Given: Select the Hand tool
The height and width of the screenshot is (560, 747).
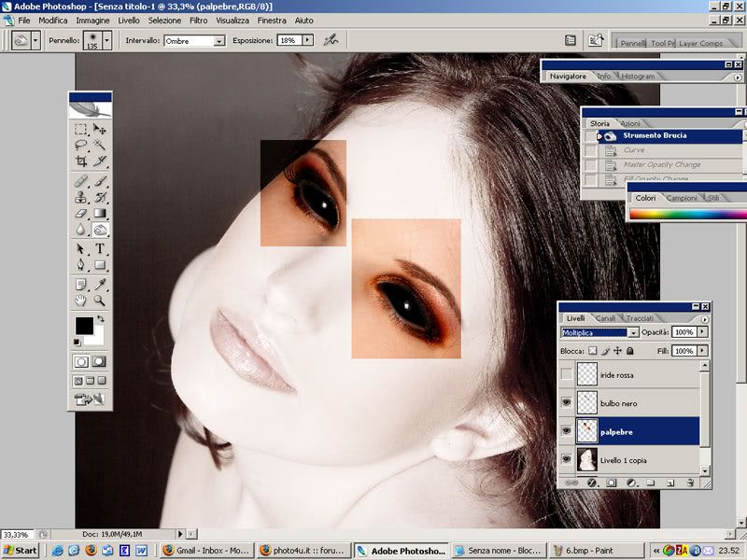Looking at the screenshot, I should point(80,301).
